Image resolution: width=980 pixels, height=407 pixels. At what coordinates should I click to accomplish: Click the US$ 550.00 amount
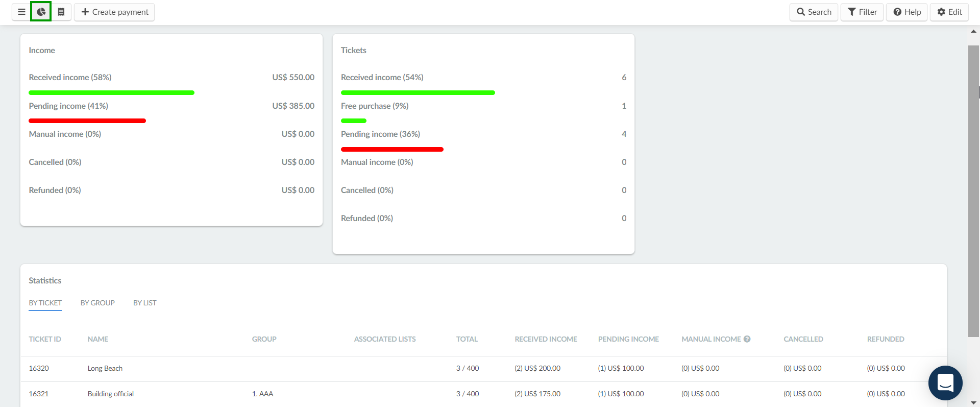coord(293,77)
